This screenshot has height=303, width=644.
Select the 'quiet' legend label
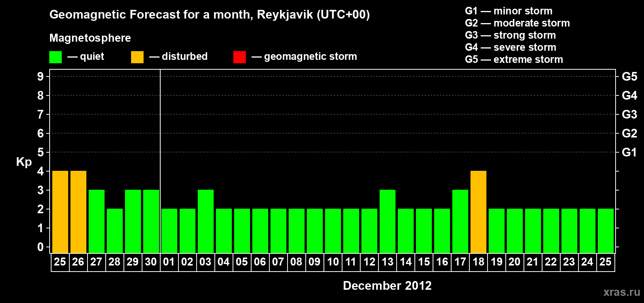coord(92,56)
